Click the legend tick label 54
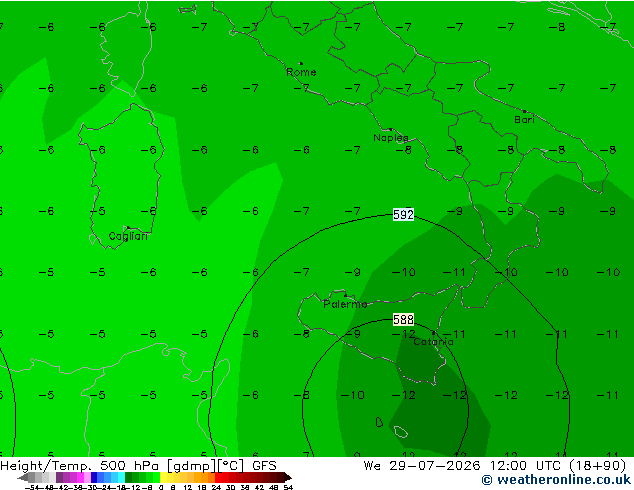 (x=288, y=487)
